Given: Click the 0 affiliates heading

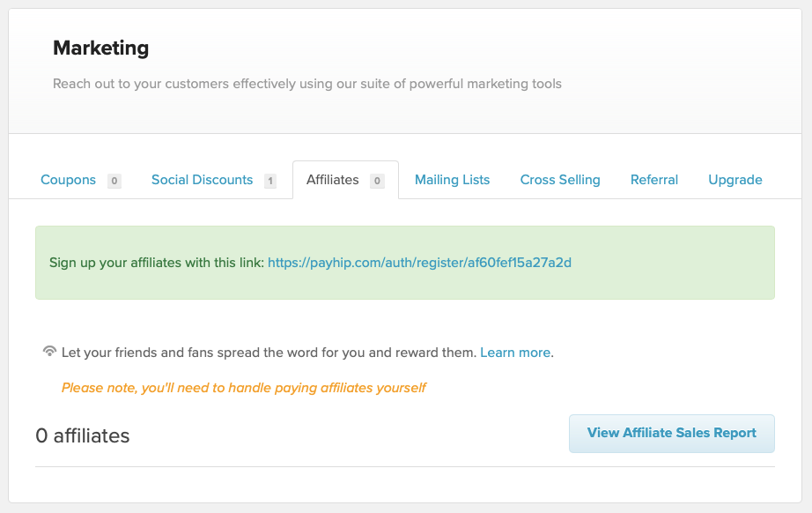Looking at the screenshot, I should (x=82, y=435).
